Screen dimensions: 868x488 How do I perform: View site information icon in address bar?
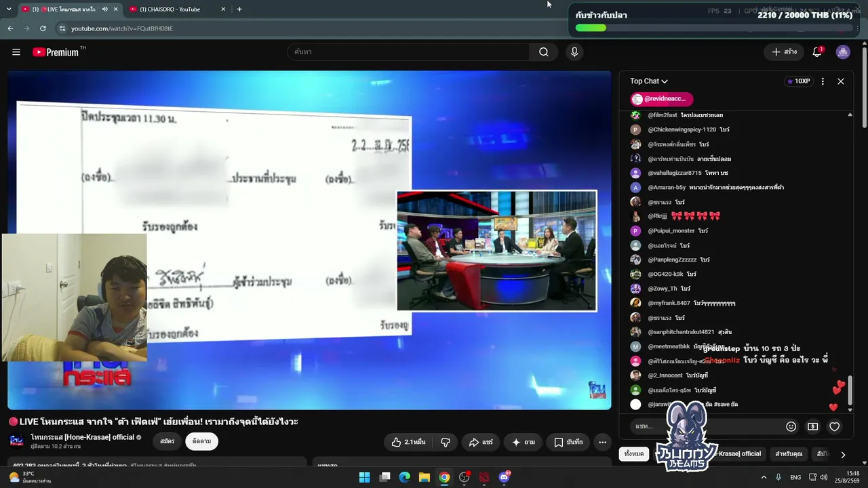[62, 28]
